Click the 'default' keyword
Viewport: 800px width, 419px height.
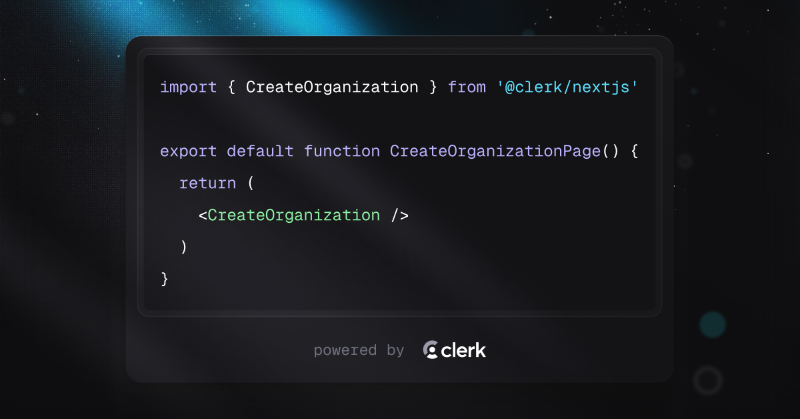pyautogui.click(x=260, y=151)
